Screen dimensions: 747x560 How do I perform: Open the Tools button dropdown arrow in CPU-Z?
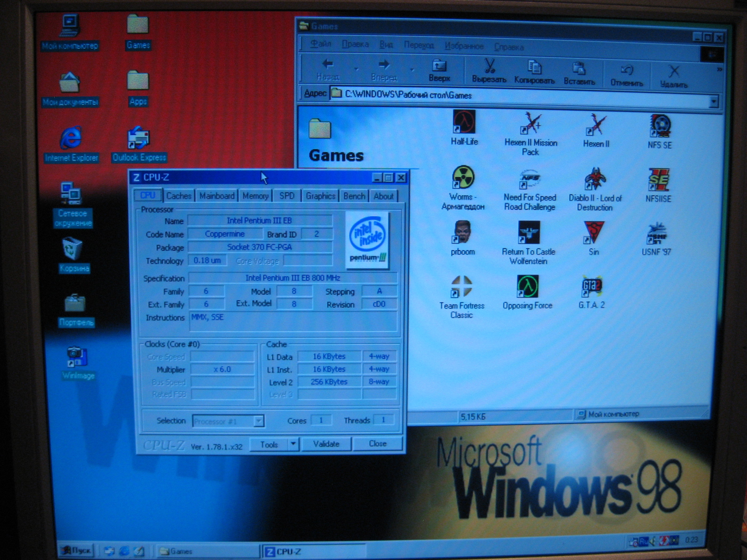tap(293, 443)
